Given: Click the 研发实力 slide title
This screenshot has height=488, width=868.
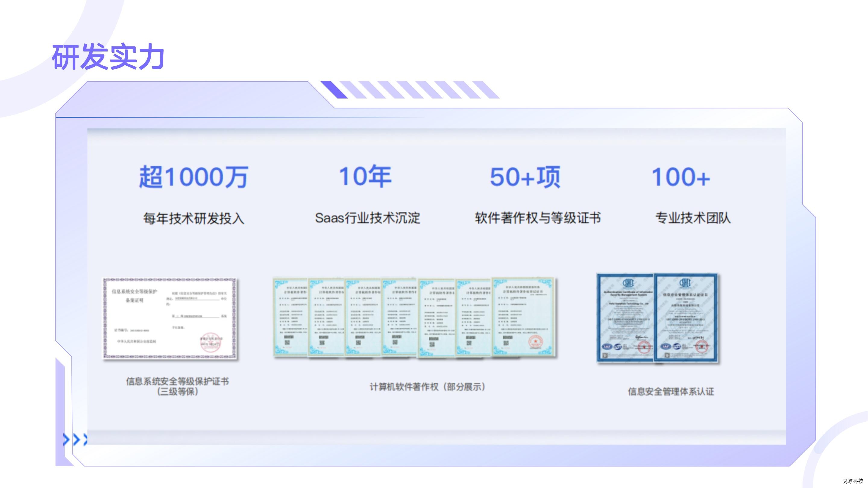Looking at the screenshot, I should click(x=108, y=57).
